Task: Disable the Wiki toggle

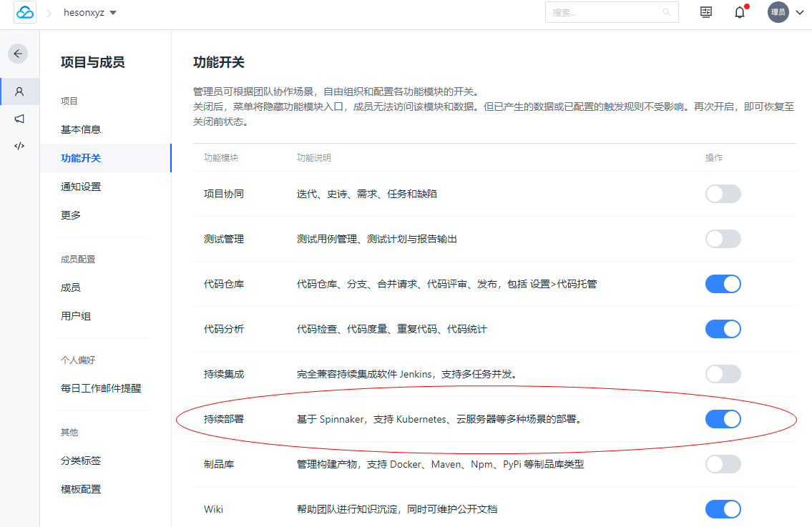Action: (723, 509)
